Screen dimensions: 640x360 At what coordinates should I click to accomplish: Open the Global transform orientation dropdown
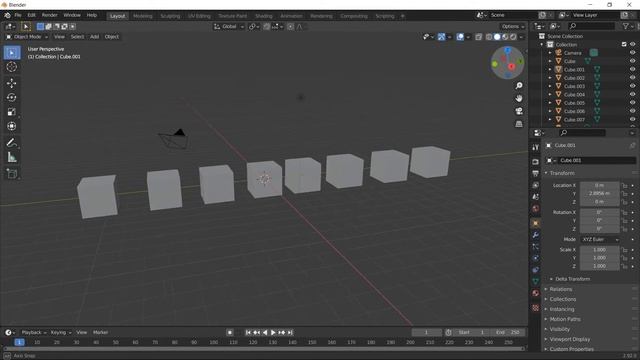[229, 27]
